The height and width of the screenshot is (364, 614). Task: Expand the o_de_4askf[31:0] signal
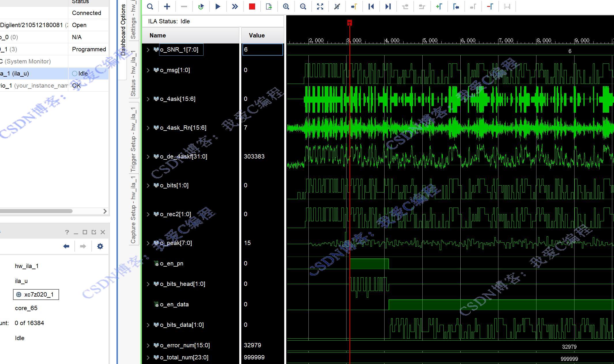[148, 156]
